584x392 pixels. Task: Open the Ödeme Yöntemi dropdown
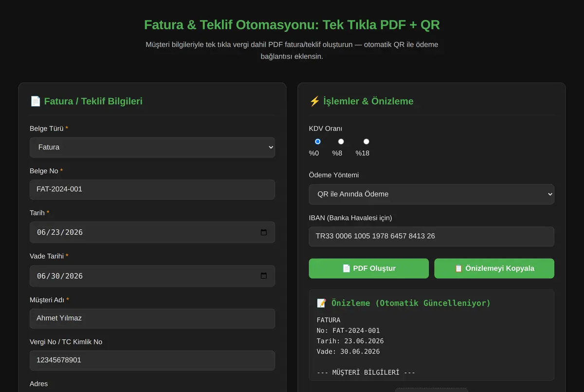[432, 194]
